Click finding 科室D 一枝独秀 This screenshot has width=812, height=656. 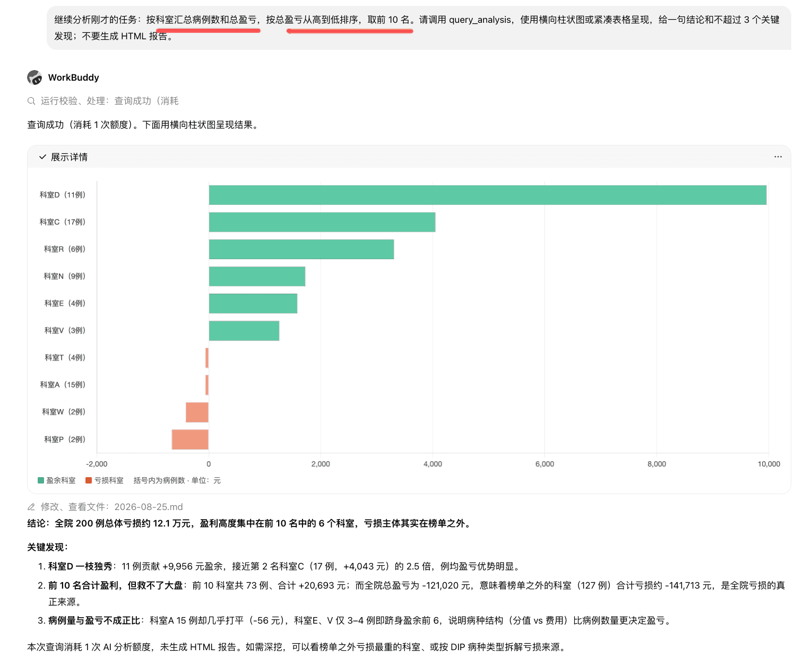click(x=285, y=566)
